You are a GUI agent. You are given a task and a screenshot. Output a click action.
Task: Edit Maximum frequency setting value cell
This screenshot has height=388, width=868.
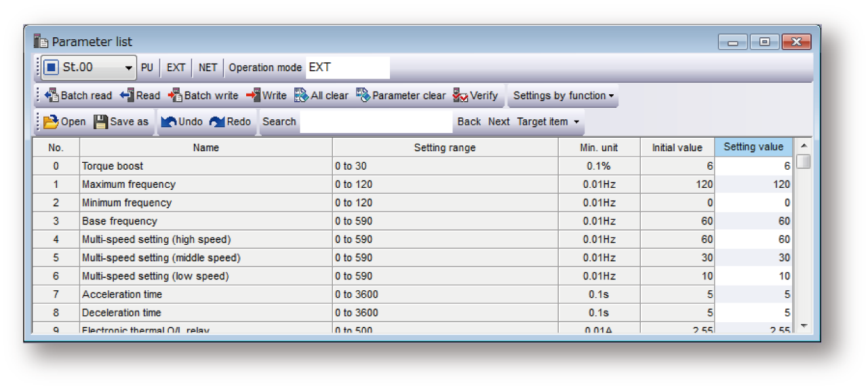tap(753, 185)
